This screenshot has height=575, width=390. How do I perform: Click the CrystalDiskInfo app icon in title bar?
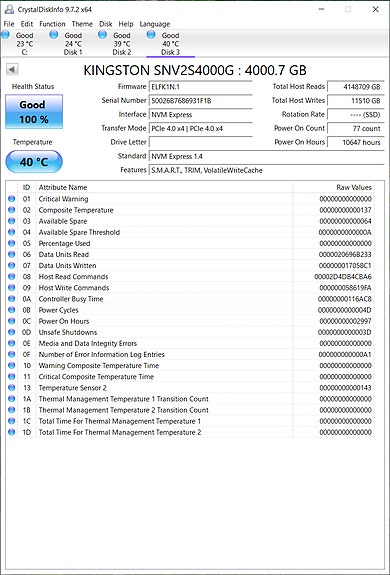[x=10, y=9]
